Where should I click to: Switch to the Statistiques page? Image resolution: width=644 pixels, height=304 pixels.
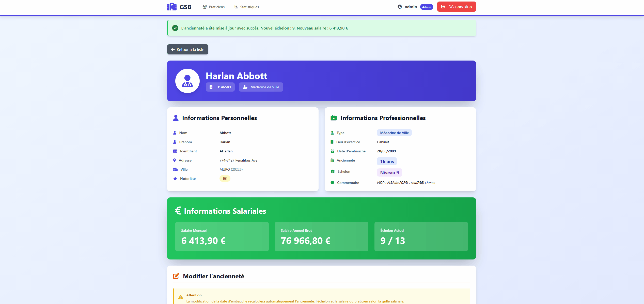(x=249, y=7)
